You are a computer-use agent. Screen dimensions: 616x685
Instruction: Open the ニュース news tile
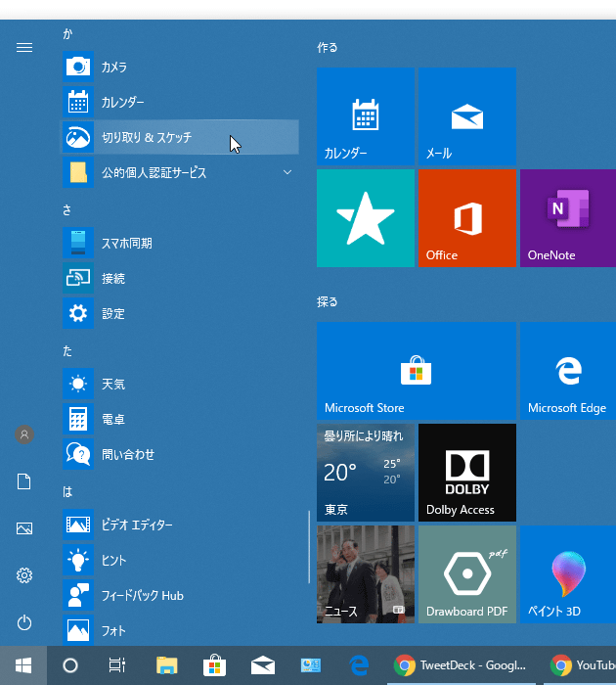(x=366, y=574)
